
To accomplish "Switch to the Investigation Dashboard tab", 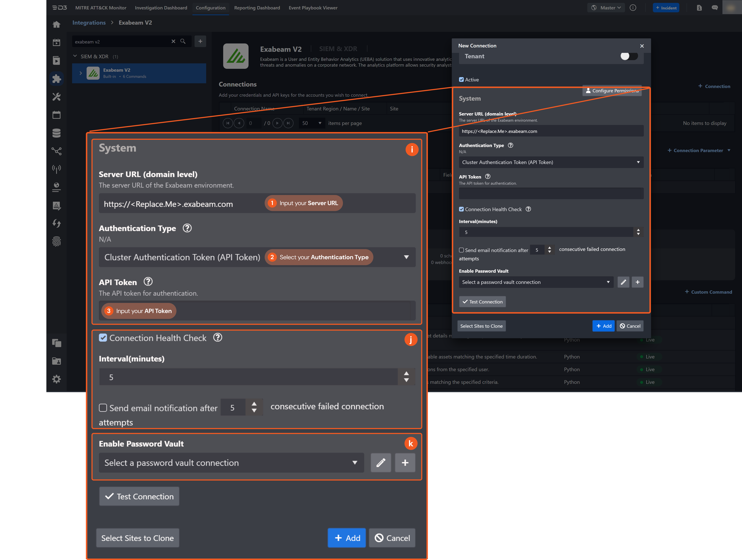I will tap(161, 8).
